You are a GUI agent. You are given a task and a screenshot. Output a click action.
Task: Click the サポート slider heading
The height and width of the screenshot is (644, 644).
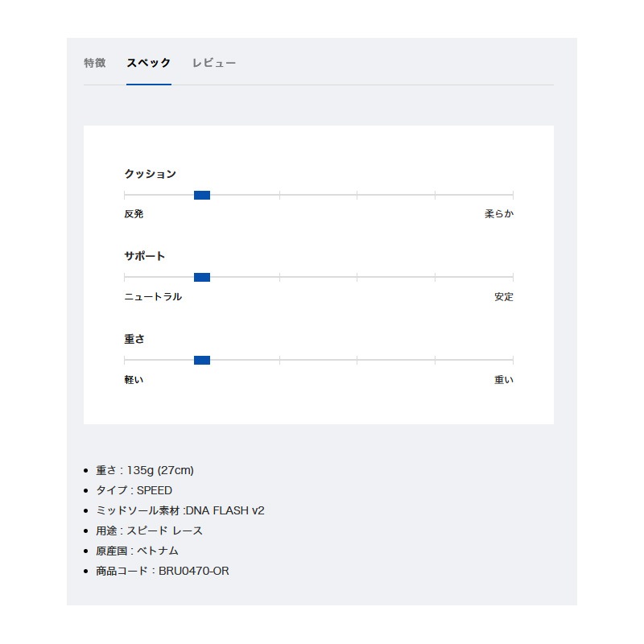tap(145, 257)
